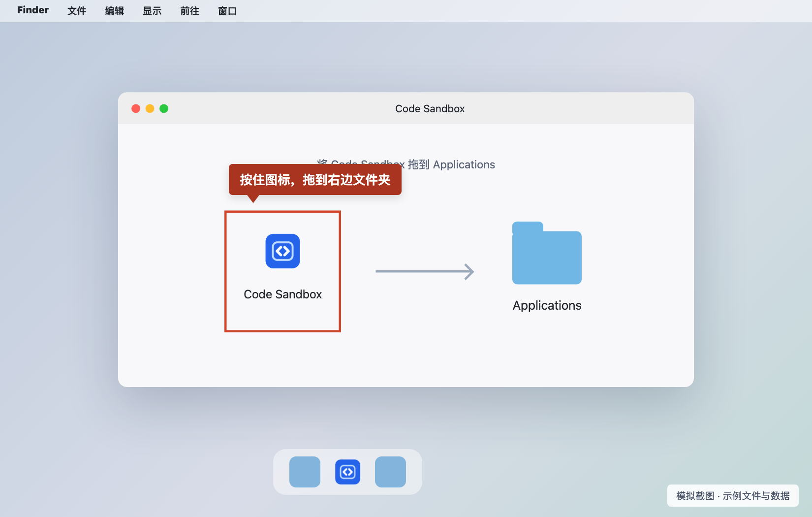
Task: Close the Code Sandbox window
Action: click(x=136, y=108)
